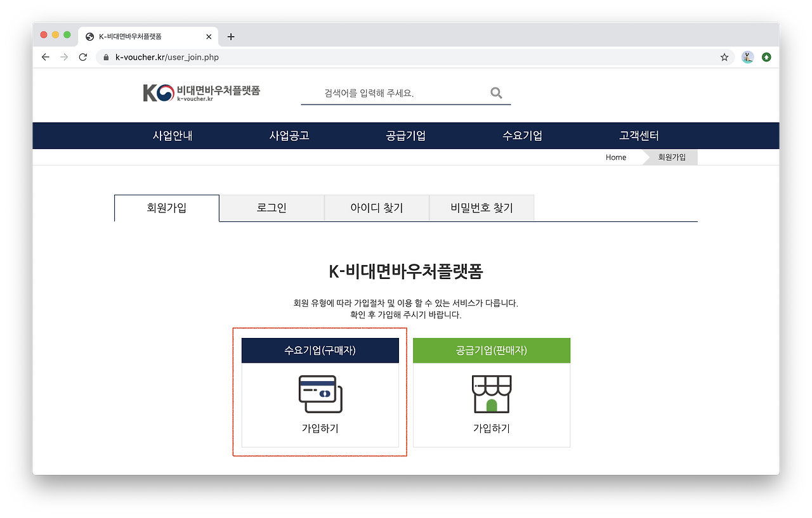Click the search magnifier icon
This screenshot has height=518, width=812.
tap(496, 93)
